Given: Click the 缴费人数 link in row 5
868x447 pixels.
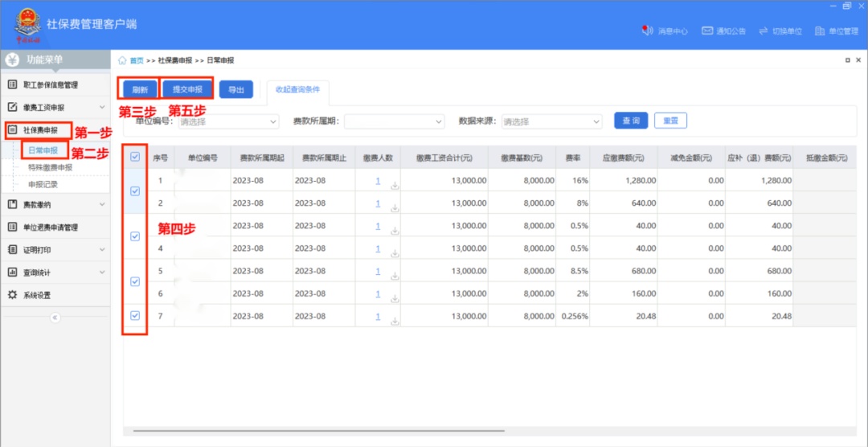Looking at the screenshot, I should coord(378,272).
